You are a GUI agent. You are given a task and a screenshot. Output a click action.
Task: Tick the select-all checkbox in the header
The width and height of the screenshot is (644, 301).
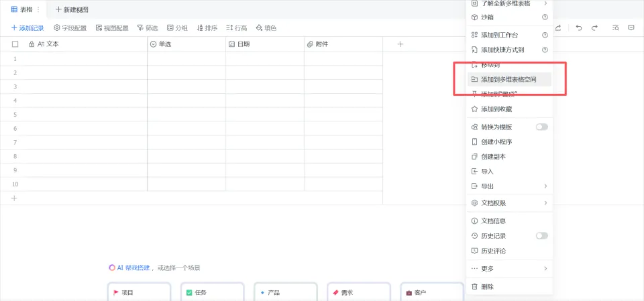pos(15,44)
